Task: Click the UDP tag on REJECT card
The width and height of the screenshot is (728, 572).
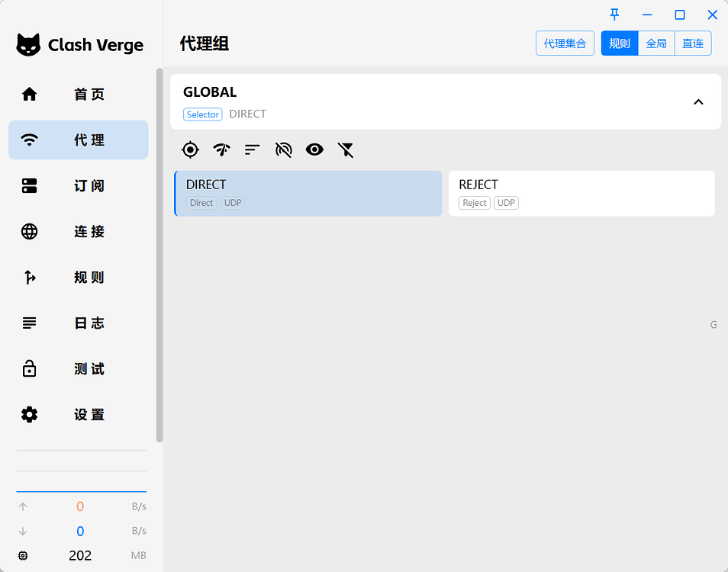Action: coord(506,203)
